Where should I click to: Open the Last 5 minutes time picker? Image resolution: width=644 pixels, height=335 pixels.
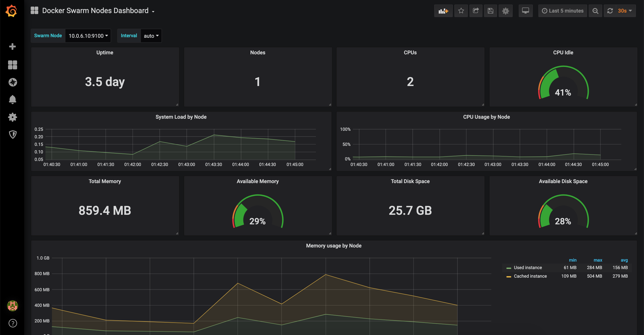tap(562, 11)
